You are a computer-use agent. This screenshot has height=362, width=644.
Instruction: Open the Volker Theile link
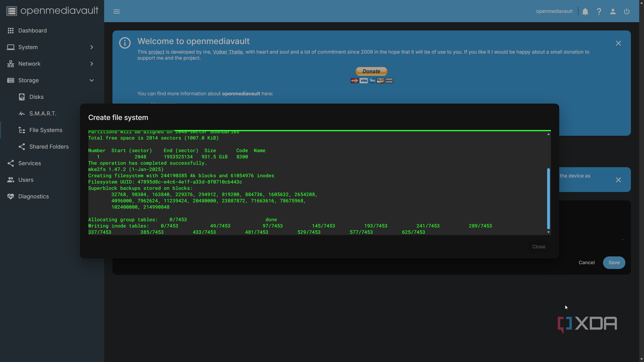tap(228, 52)
